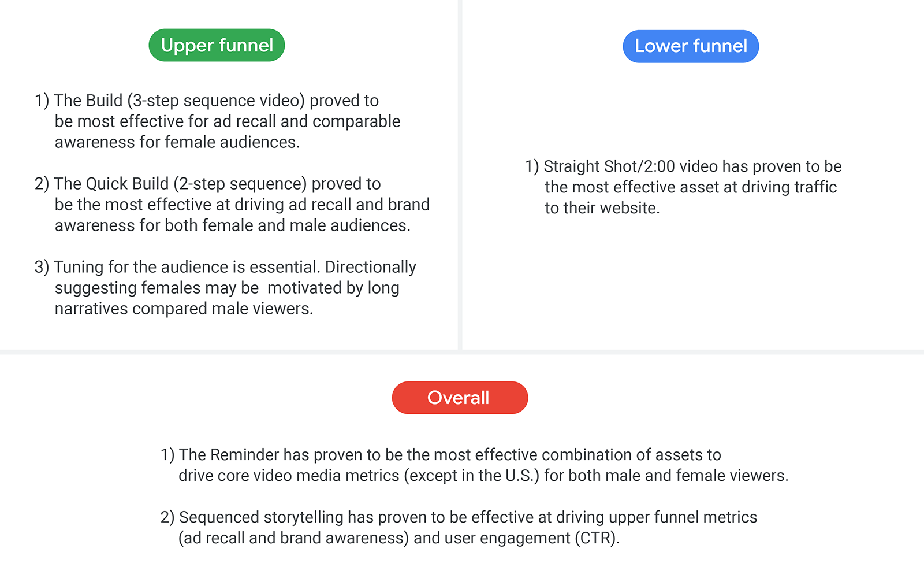Select upper funnel point 1 about The Build
Screen dimensions: 924x578
click(218, 121)
